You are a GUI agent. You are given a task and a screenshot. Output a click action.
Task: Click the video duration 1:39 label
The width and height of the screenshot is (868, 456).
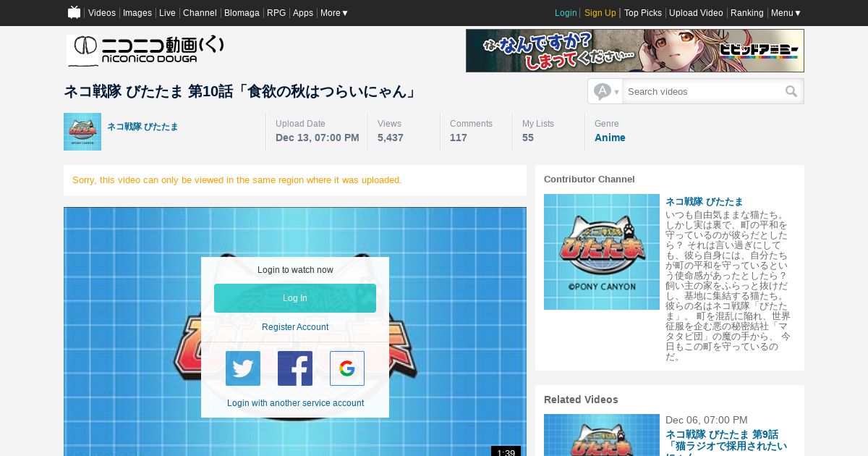pos(506,452)
